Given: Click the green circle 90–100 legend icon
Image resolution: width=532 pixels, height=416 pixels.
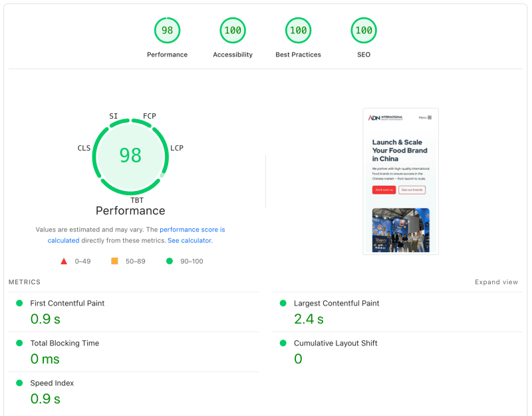Looking at the screenshot, I should coord(170,262).
